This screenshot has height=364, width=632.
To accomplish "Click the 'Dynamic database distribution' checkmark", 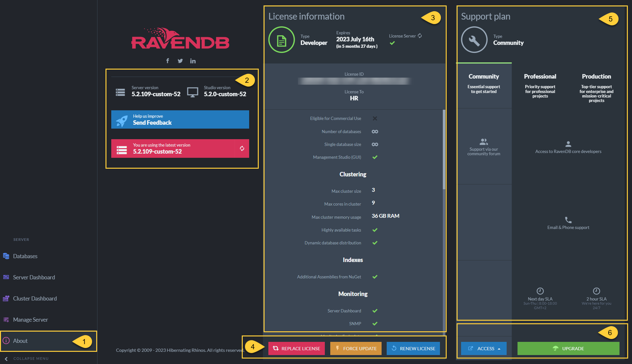I will tap(375, 243).
